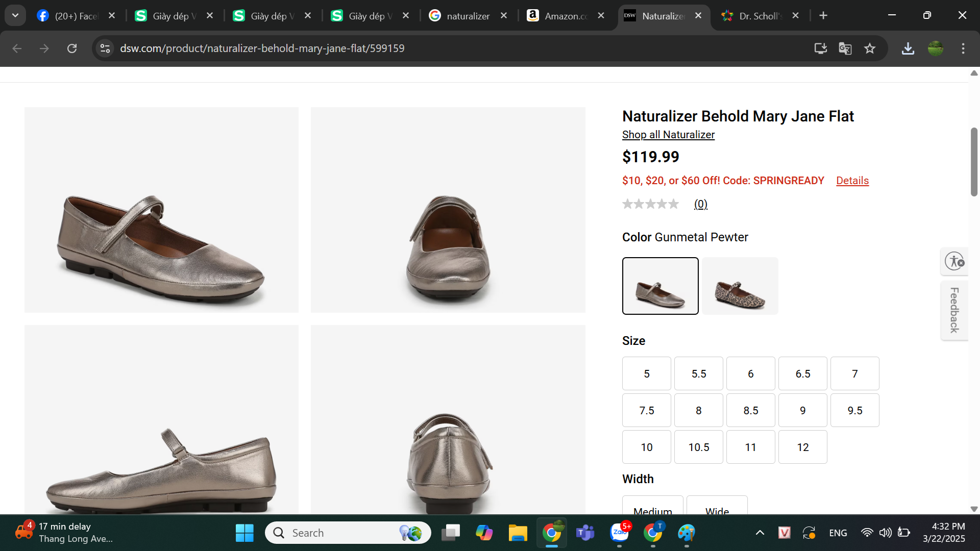Show hidden system tray icons

click(759, 533)
